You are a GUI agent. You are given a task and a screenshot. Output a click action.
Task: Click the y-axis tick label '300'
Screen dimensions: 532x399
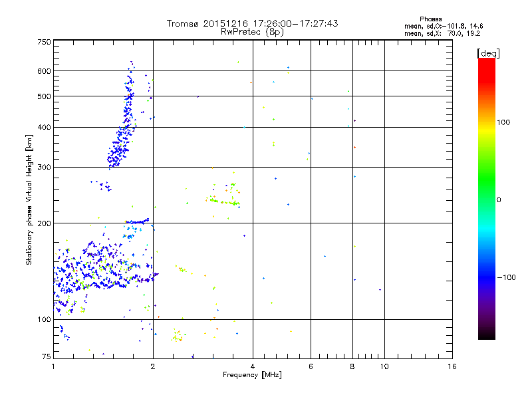[44, 167]
